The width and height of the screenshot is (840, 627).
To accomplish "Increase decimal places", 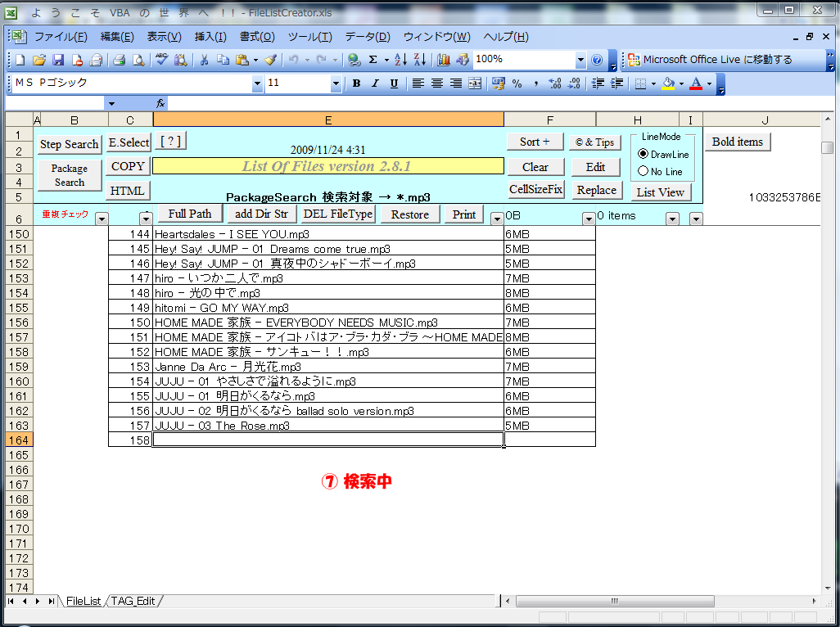I will (555, 83).
